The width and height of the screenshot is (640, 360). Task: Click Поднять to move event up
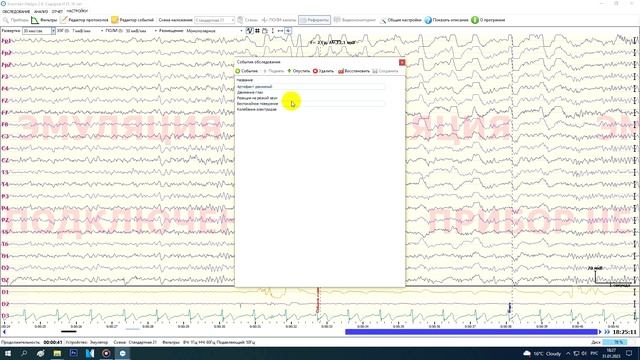(273, 71)
